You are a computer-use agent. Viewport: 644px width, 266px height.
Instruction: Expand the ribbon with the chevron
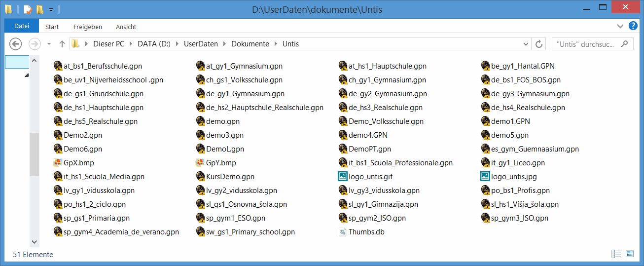click(620, 26)
